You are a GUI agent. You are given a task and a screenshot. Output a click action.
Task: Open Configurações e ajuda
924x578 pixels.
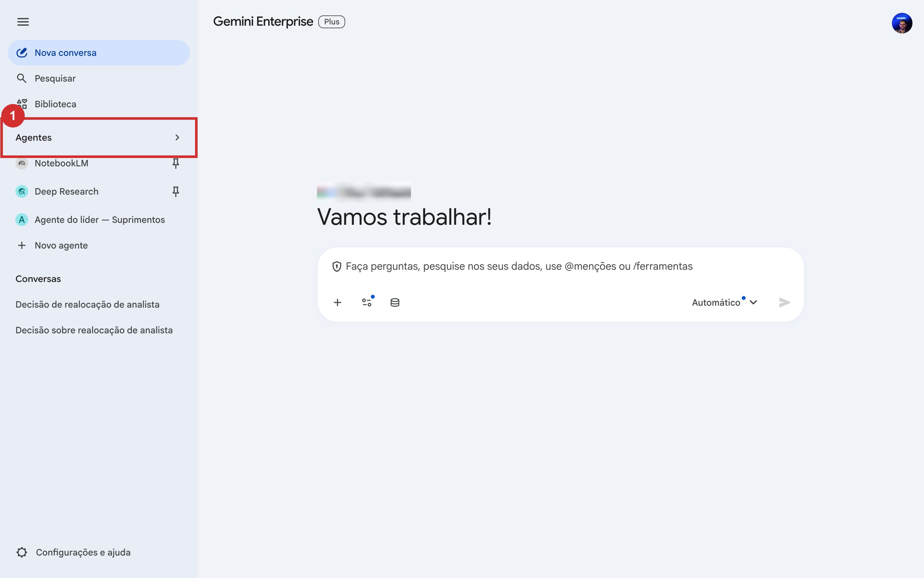(98, 552)
